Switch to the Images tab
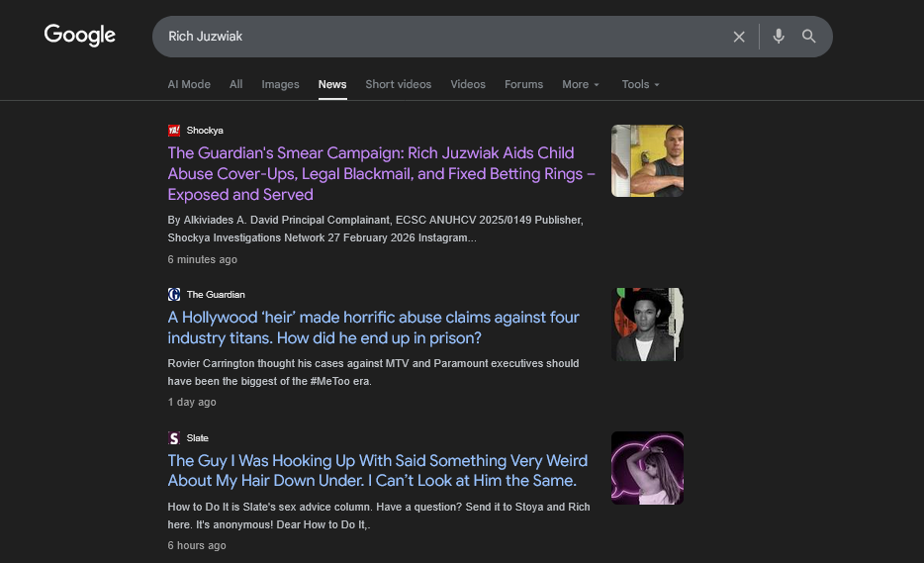924x563 pixels. point(280,85)
